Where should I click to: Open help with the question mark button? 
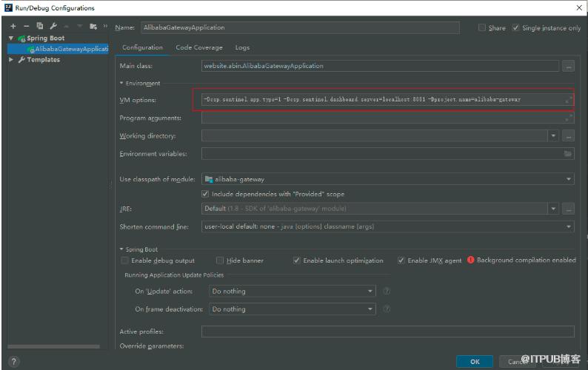pos(13,362)
